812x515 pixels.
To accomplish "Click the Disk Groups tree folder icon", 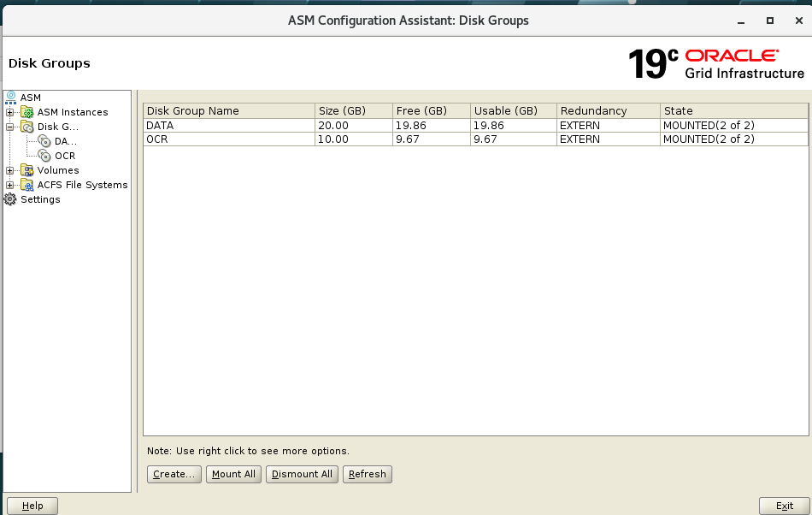I will (27, 127).
